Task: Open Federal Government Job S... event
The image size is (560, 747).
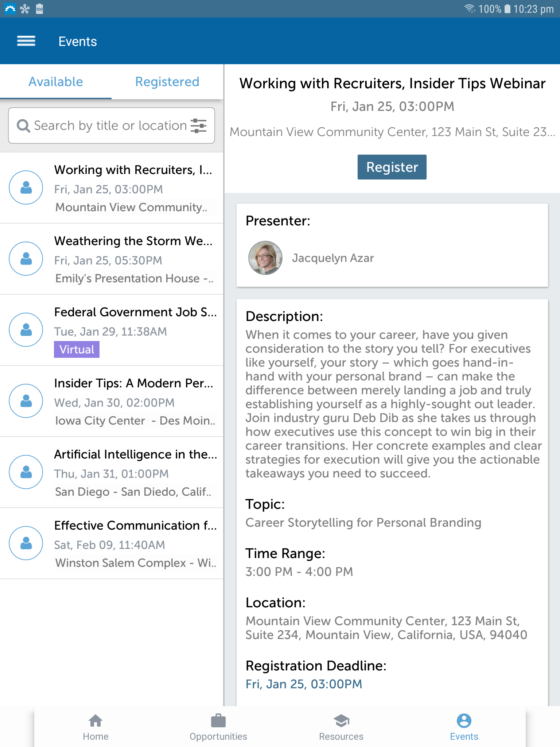Action: (112, 330)
